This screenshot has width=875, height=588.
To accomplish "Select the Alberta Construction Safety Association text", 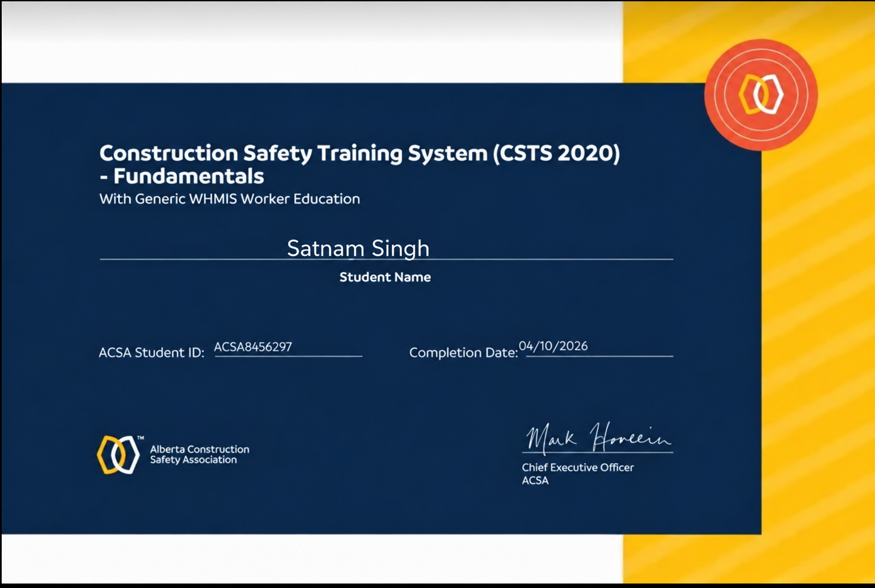I will [200, 455].
